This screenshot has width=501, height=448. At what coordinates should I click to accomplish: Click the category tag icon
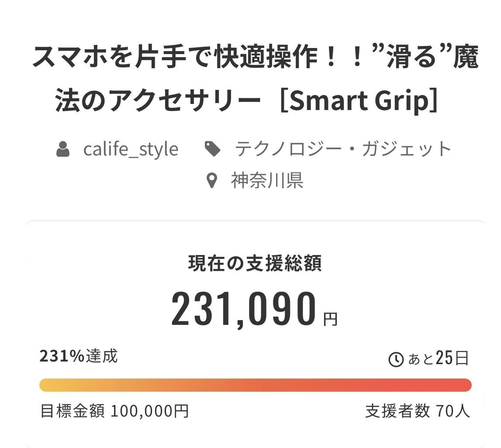[213, 149]
